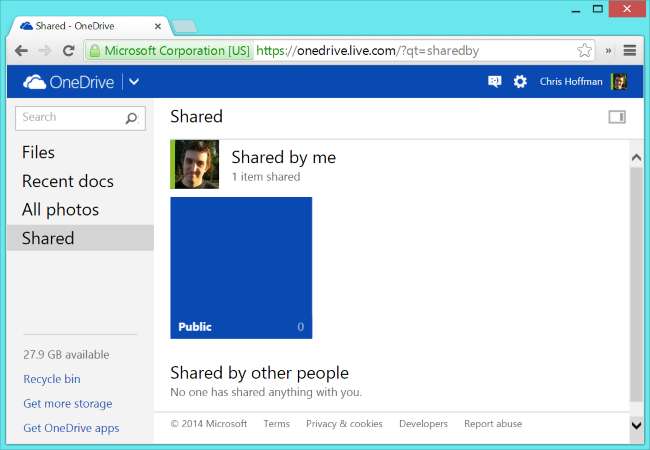This screenshot has height=450, width=650.
Task: Reload the page
Action: [x=69, y=49]
